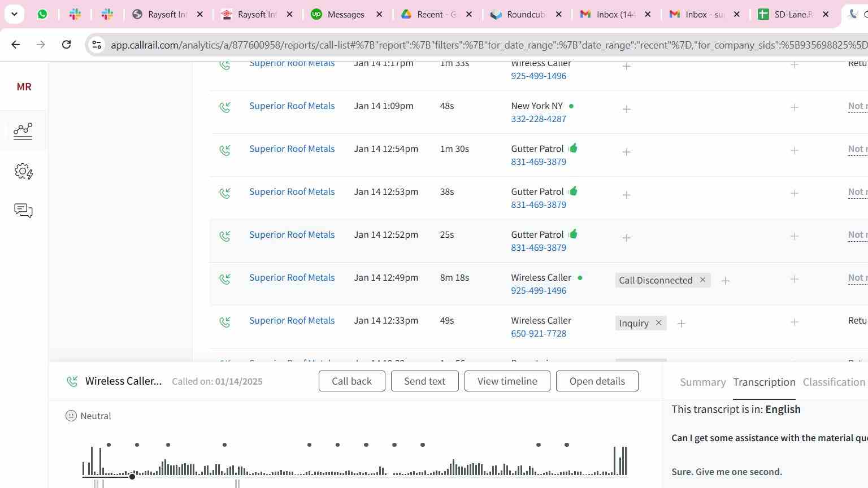Click the Neutral sentiment face icon
The image size is (868, 488).
pyautogui.click(x=71, y=416)
